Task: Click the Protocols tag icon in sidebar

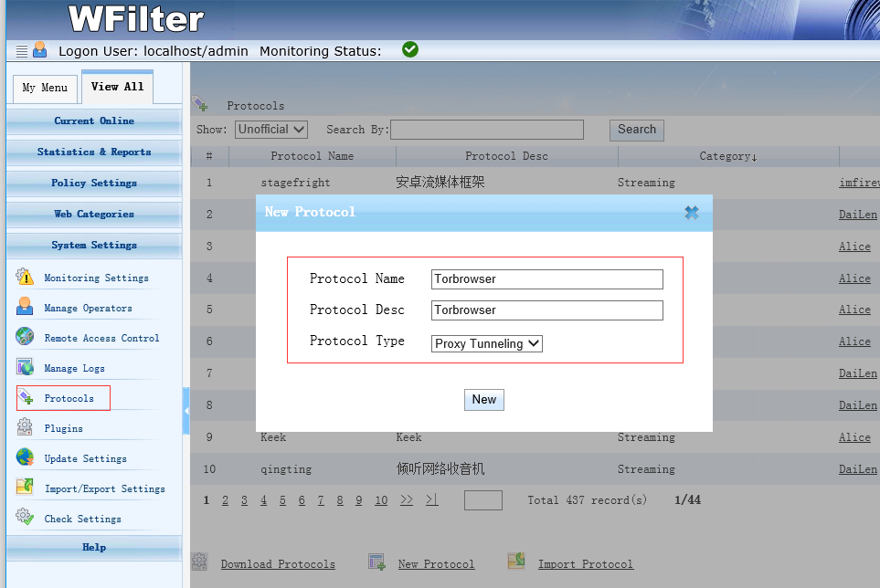Action: click(x=26, y=397)
